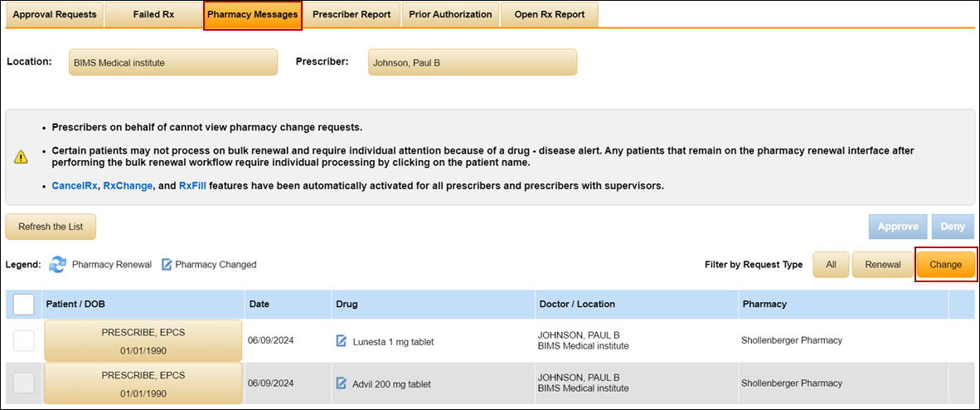Go to the Prior Authorization tab
980x410 pixels.
pyautogui.click(x=450, y=15)
